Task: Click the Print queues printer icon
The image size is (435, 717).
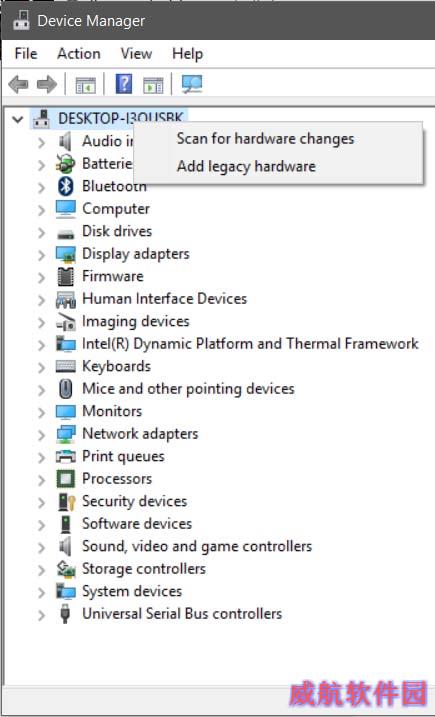Action: click(65, 456)
